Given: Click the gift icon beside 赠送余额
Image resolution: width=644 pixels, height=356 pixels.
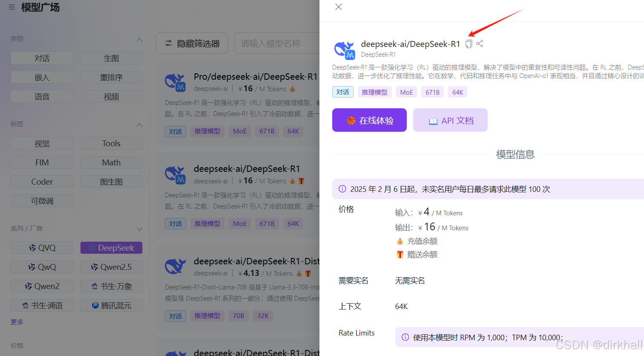Looking at the screenshot, I should [x=400, y=255].
